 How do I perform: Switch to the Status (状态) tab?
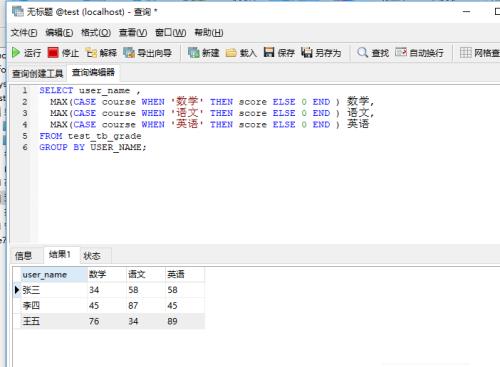[92, 256]
